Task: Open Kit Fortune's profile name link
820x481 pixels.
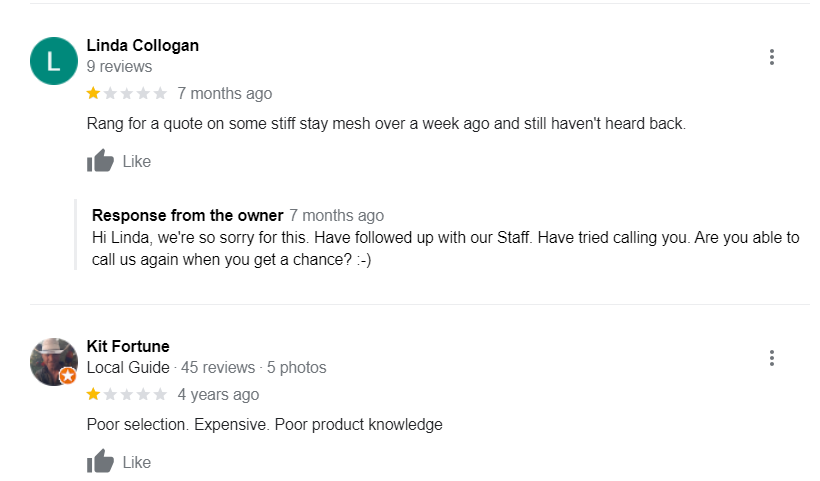Action: tap(128, 346)
